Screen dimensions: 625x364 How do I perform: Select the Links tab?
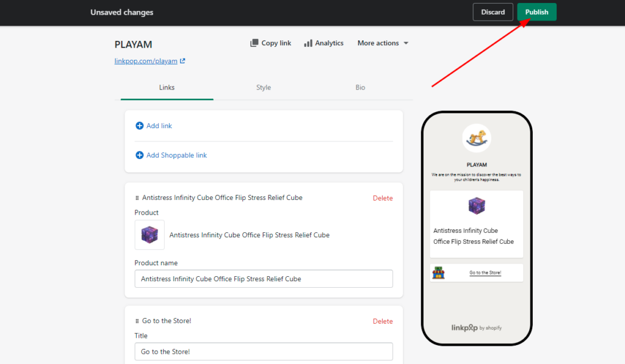pyautogui.click(x=167, y=87)
